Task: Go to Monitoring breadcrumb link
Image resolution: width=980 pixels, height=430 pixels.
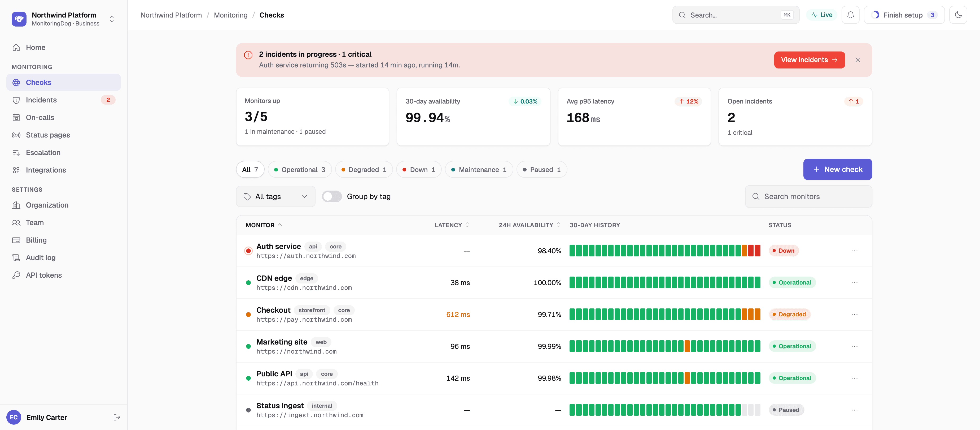Action: coord(230,15)
